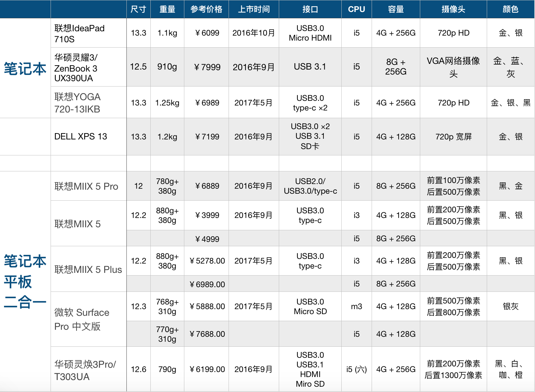
Task: Click the m3 CPU cell
Action: tap(357, 306)
